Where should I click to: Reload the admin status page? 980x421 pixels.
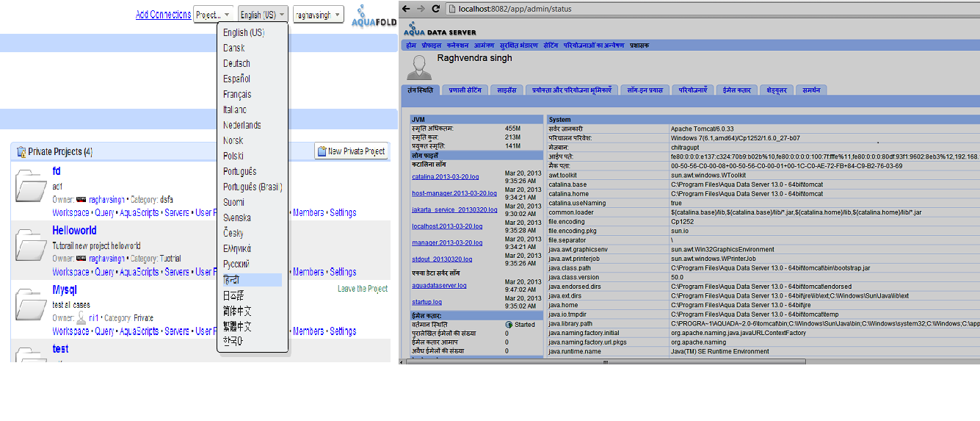pyautogui.click(x=435, y=8)
